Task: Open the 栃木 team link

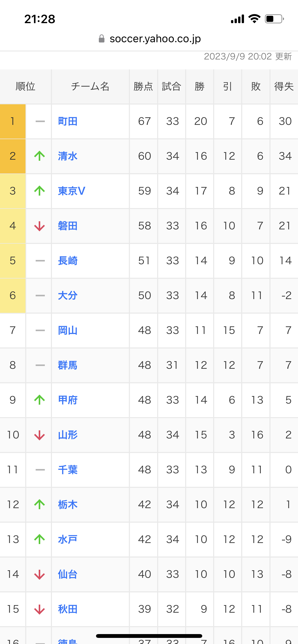Action: click(x=68, y=505)
